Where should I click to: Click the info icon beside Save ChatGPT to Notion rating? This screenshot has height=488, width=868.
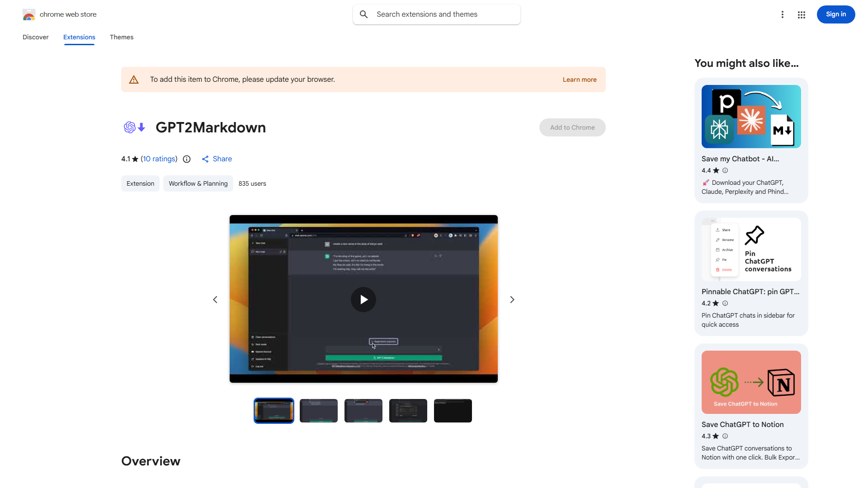(725, 436)
